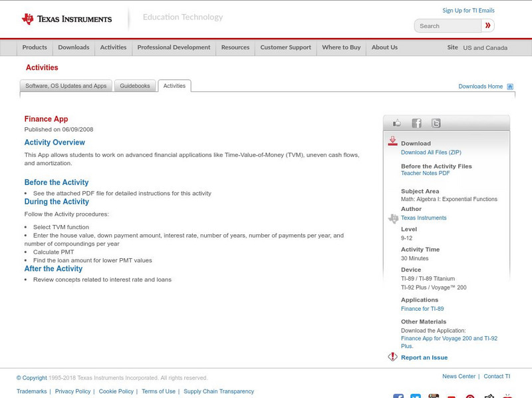Viewport: 532px width, 398px height.
Task: Open the Finance for TI-89 application link
Action: pos(421,308)
